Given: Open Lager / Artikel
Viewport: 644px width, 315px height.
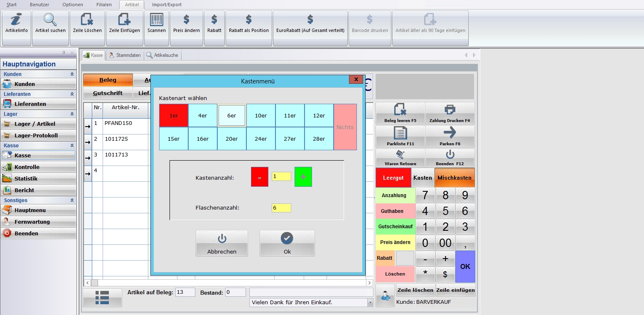Looking at the screenshot, I should 38,124.
